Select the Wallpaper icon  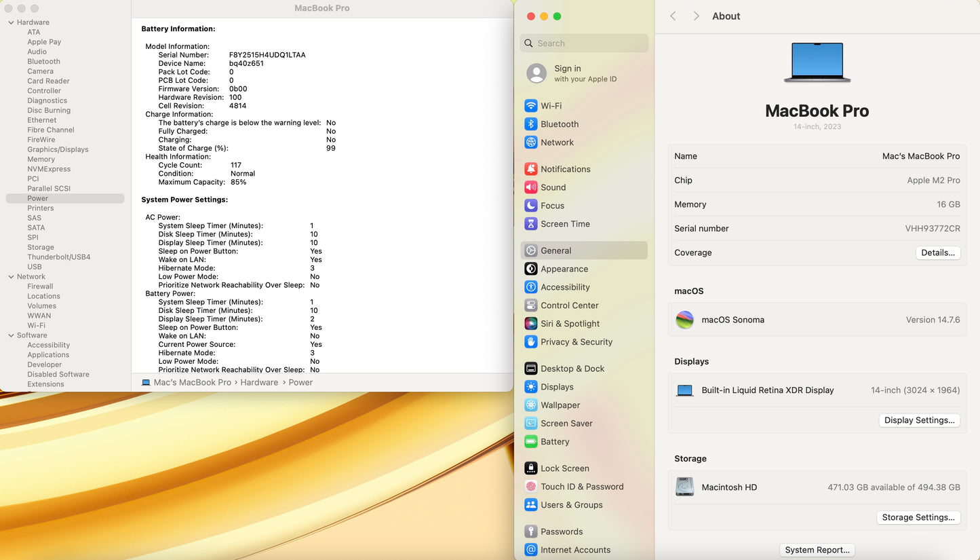pyautogui.click(x=531, y=405)
